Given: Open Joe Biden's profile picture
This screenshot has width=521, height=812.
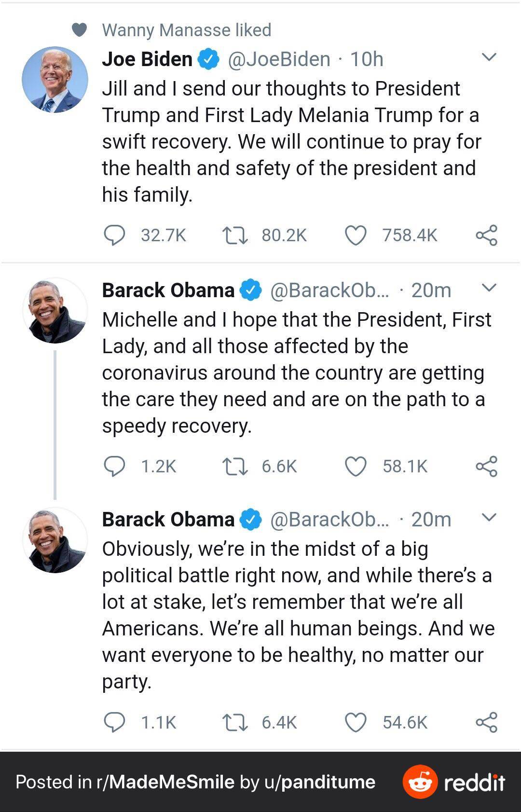Looking at the screenshot, I should [55, 80].
